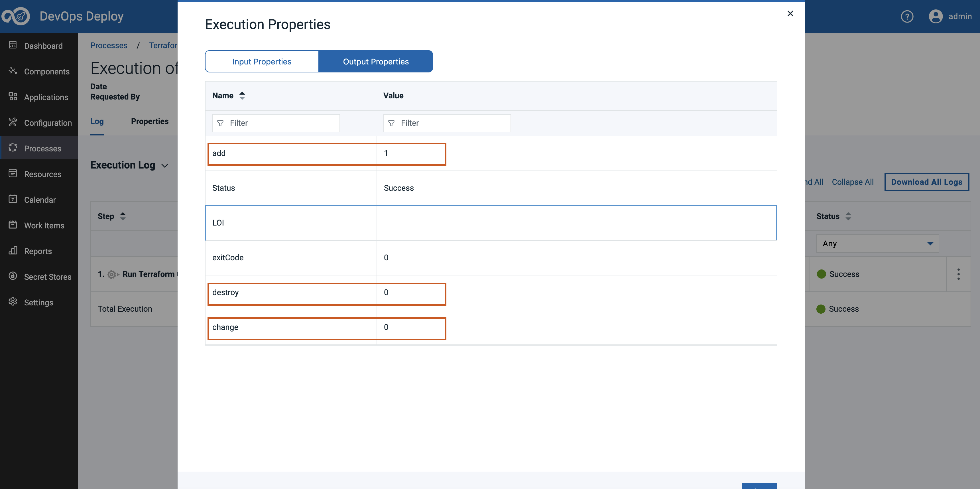Click the Applications grid icon

[13, 97]
